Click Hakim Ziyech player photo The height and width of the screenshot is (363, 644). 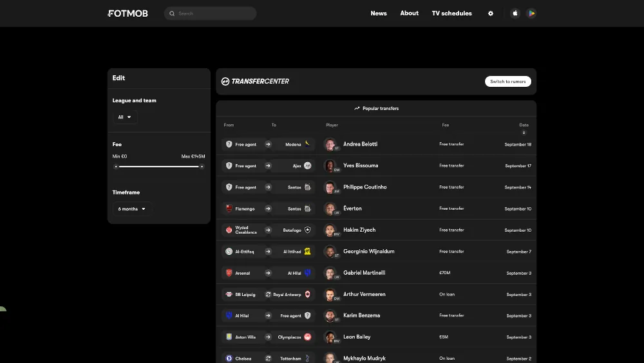(x=330, y=230)
